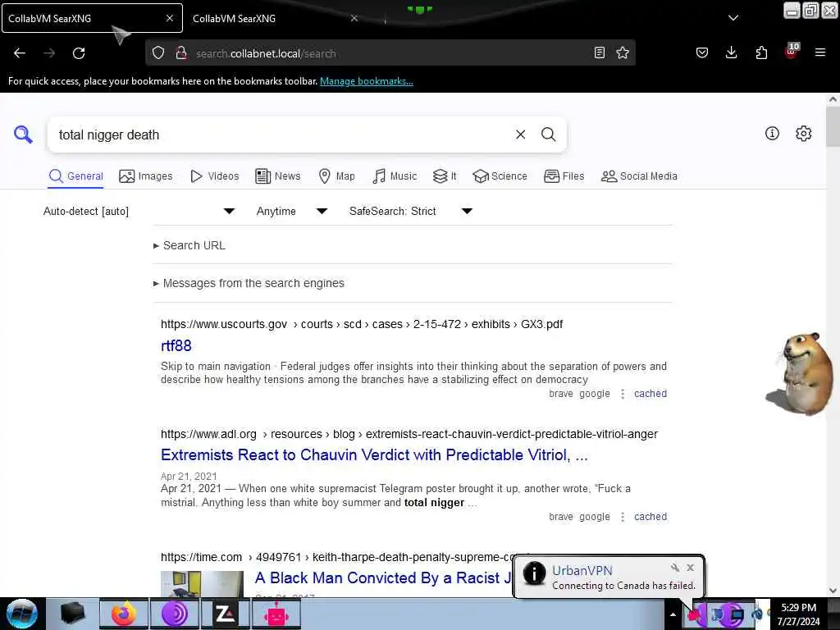Open Firefox from the taskbar
Viewport: 840px width, 630px height.
coord(124,614)
